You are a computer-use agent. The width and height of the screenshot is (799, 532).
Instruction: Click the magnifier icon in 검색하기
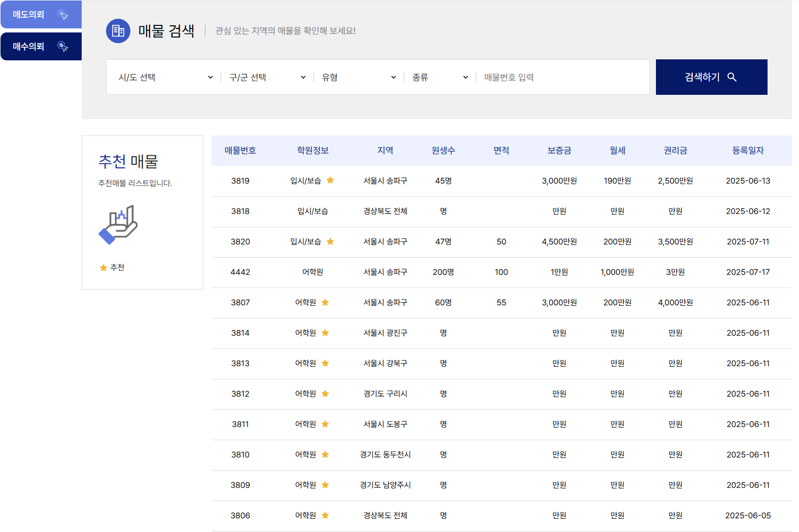(732, 77)
